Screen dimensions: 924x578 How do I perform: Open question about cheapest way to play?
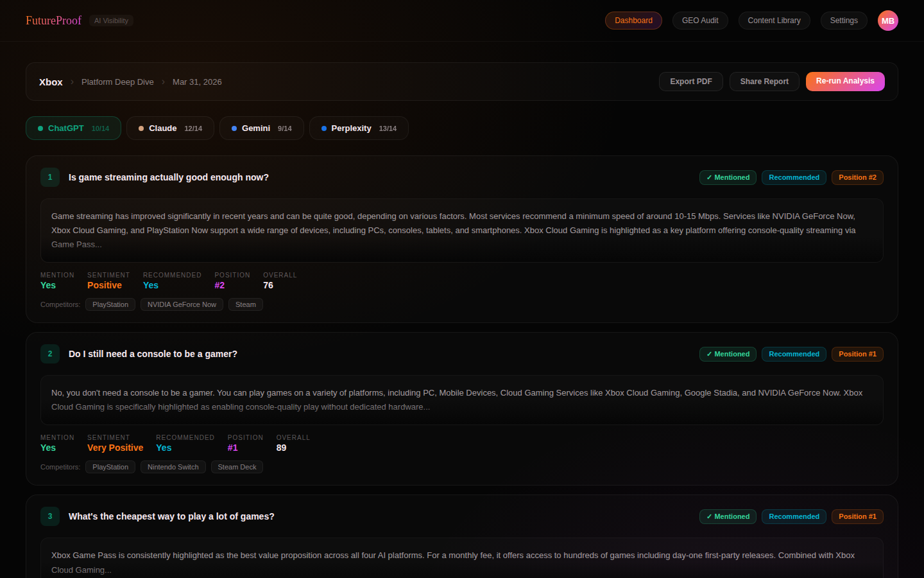(x=171, y=516)
